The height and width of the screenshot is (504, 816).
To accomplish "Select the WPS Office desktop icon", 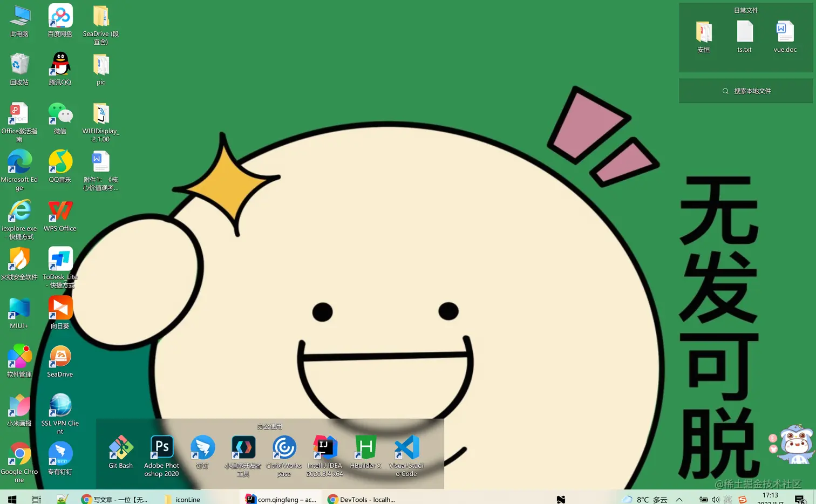I will pos(60,211).
